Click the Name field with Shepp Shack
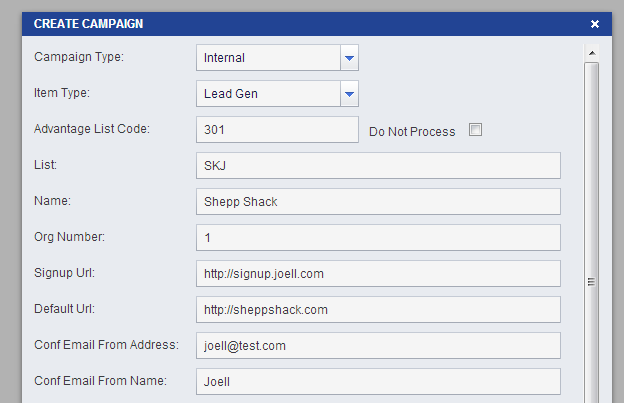Viewport: 624px width, 403px height. click(x=378, y=202)
